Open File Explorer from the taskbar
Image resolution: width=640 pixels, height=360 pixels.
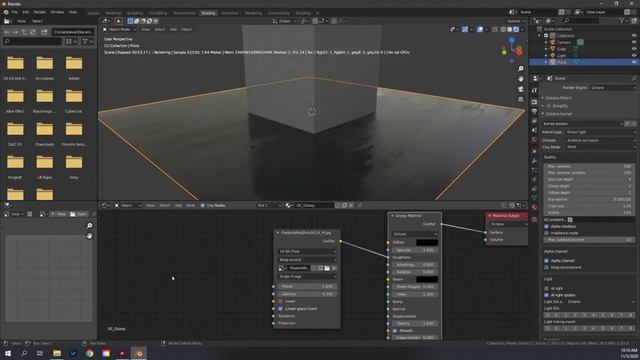point(57,353)
